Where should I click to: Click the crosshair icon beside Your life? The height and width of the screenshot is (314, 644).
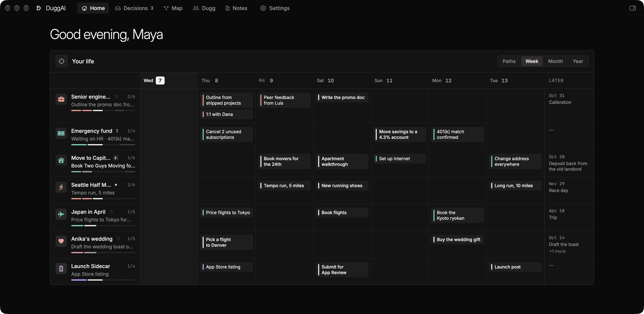click(x=62, y=61)
